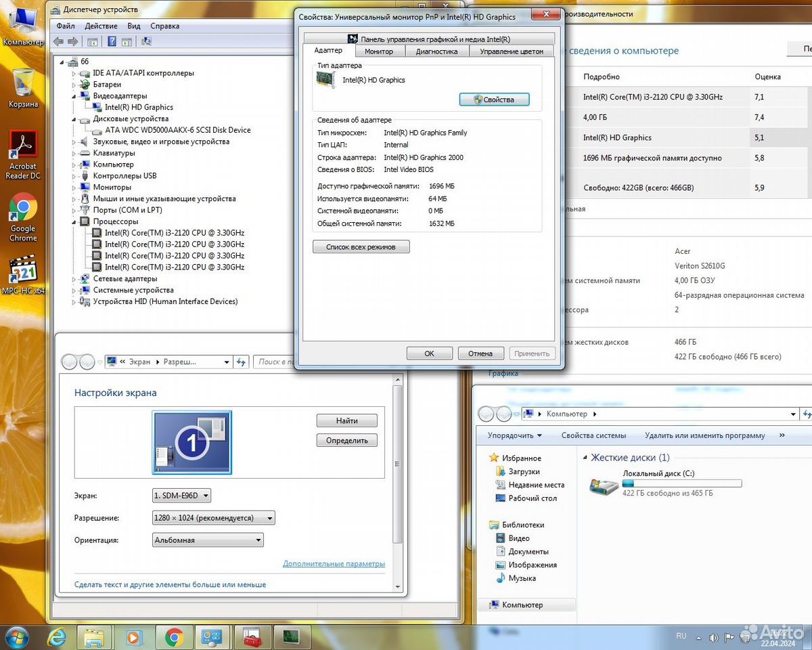
Task: Click Свойства системы in Computer window toolbar
Action: [x=593, y=435]
